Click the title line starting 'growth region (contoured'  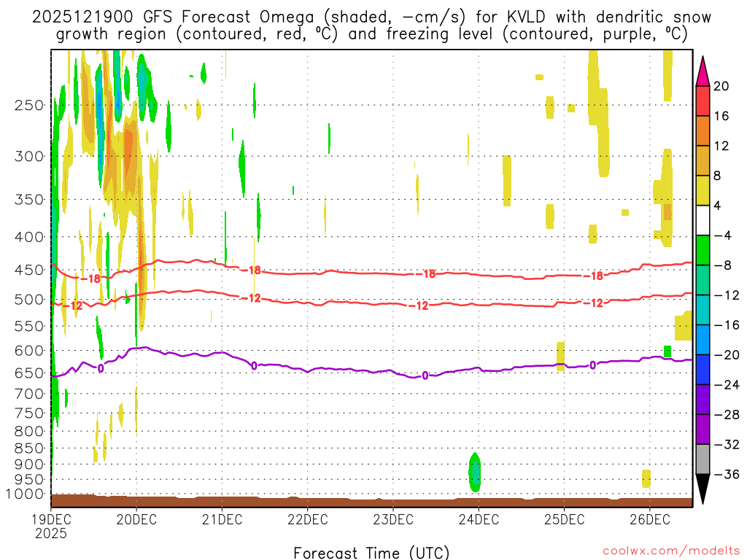(x=371, y=34)
